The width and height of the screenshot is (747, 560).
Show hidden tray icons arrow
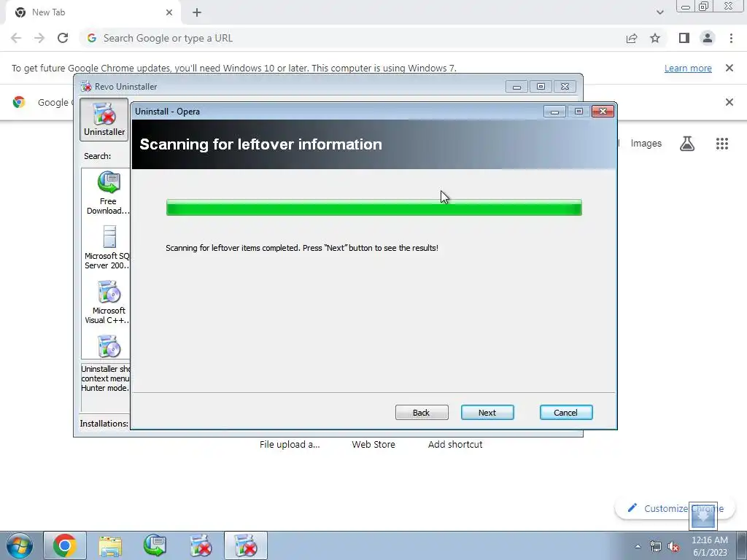pyautogui.click(x=638, y=546)
